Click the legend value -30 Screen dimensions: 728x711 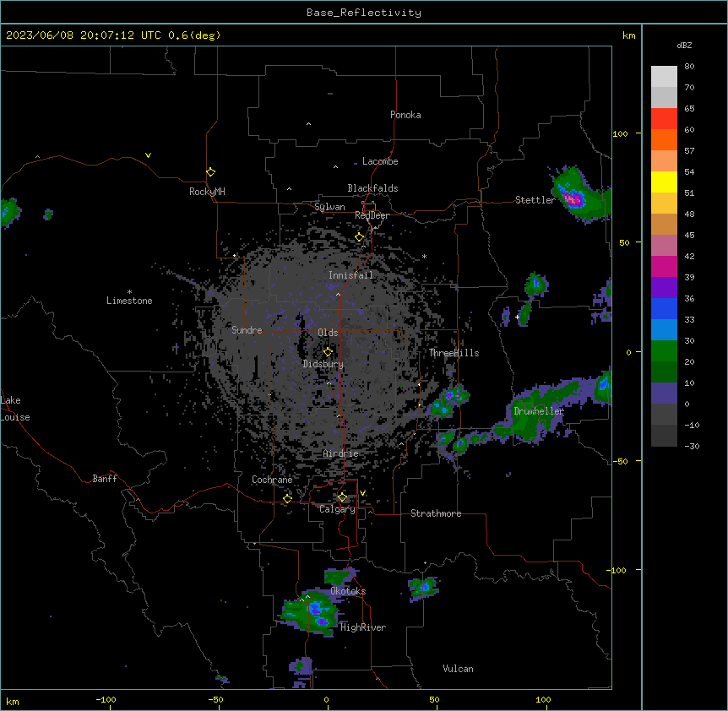(692, 447)
